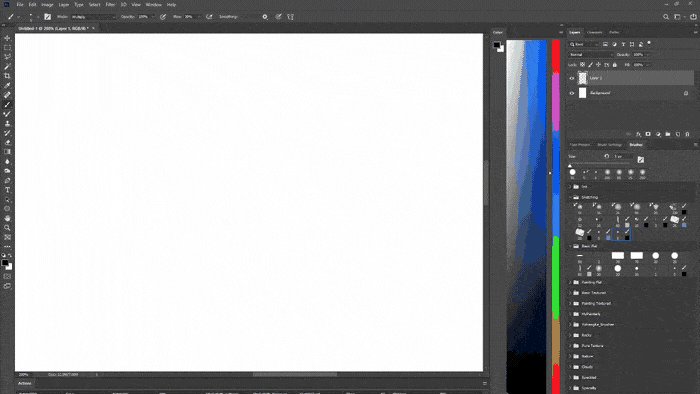This screenshot has height=394, width=700.
Task: Switch to the Brush Settings tab
Action: 610,145
